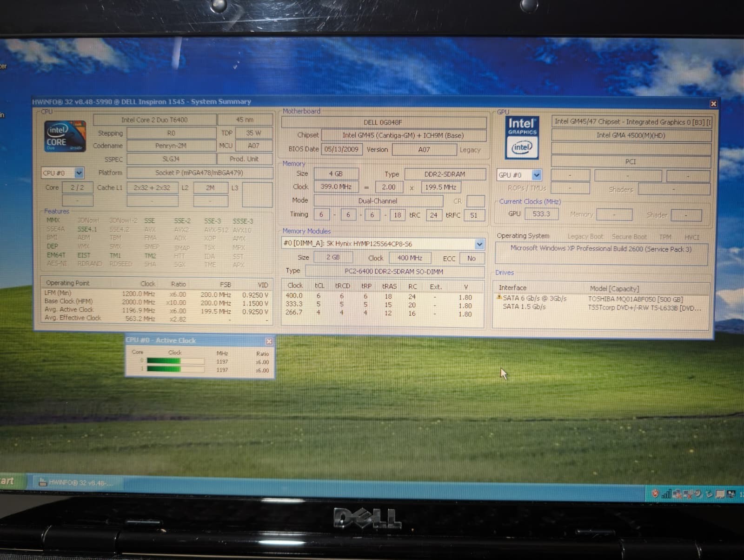
Task: Click the 45 nm process field
Action: point(245,120)
